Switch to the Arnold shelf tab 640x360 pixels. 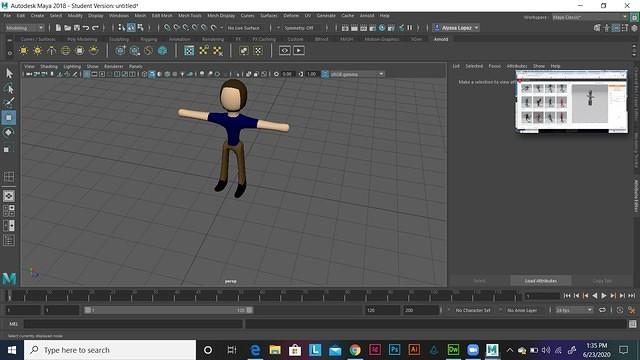tap(440, 39)
